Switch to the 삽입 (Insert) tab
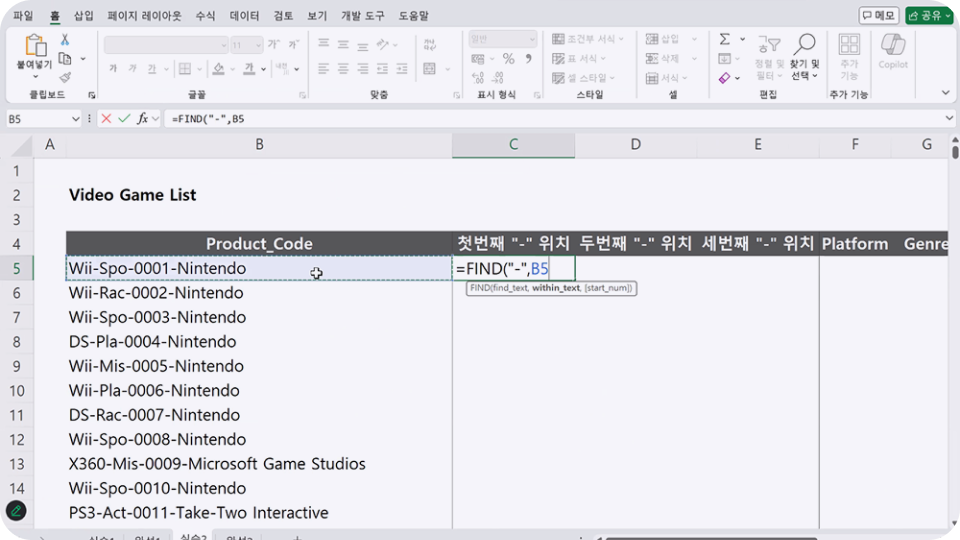This screenshot has height=540, width=960. 84,16
